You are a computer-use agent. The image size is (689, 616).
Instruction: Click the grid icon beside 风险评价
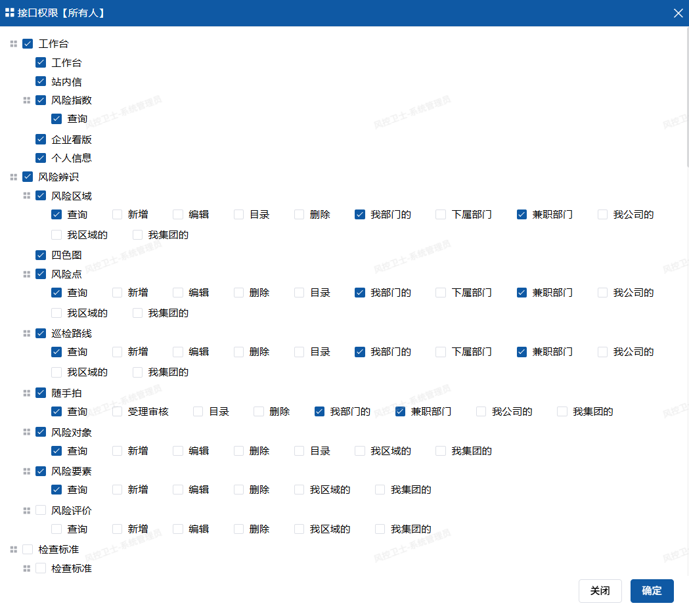(x=27, y=510)
